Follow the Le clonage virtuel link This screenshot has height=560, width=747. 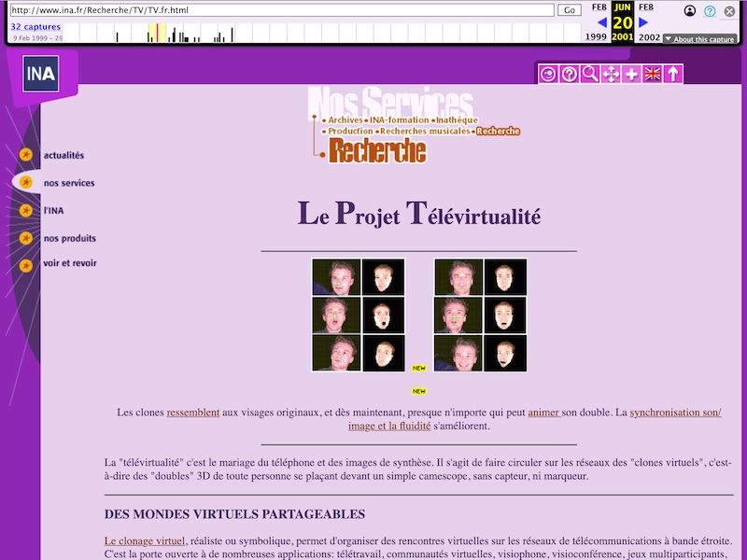(x=145, y=541)
